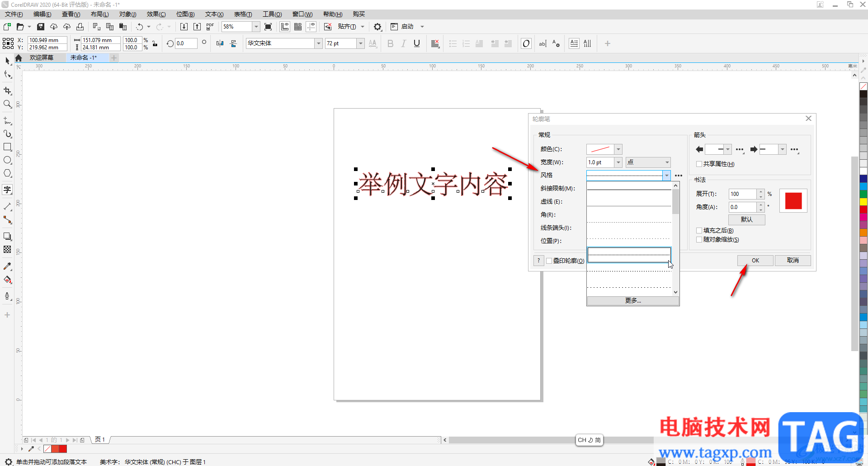The height and width of the screenshot is (466, 868).
Task: Click the X position field
Action: click(47, 40)
